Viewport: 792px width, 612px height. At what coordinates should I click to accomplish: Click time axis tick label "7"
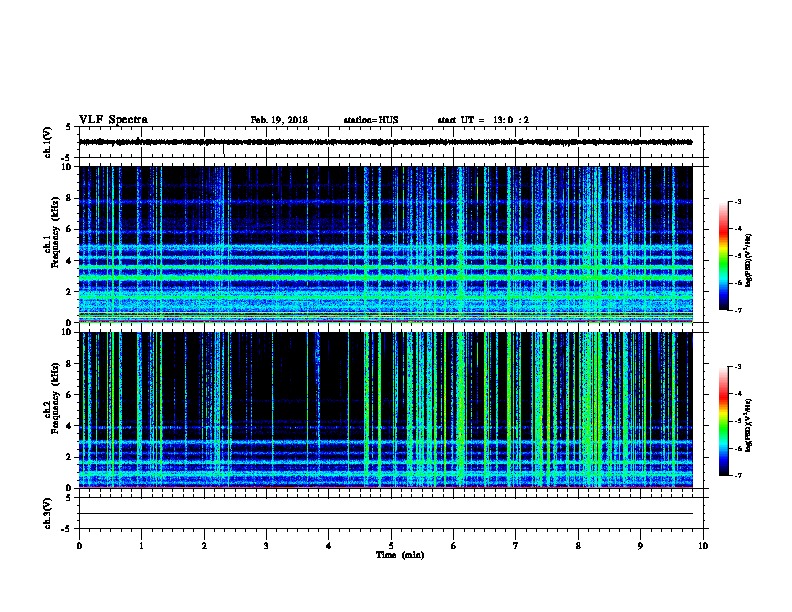[x=516, y=546]
